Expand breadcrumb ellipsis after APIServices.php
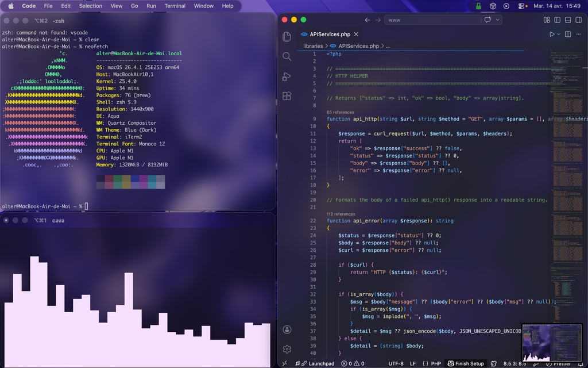Viewport: 588px width, 368px height. click(388, 46)
